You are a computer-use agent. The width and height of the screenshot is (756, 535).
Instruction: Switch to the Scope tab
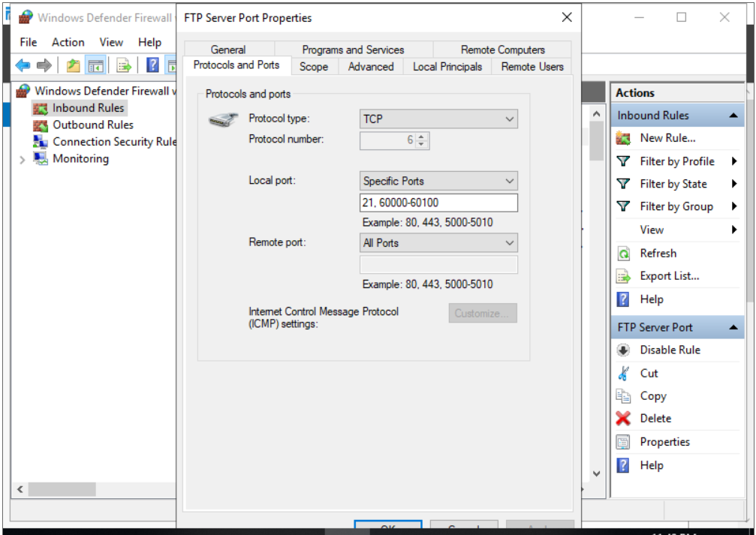click(314, 67)
